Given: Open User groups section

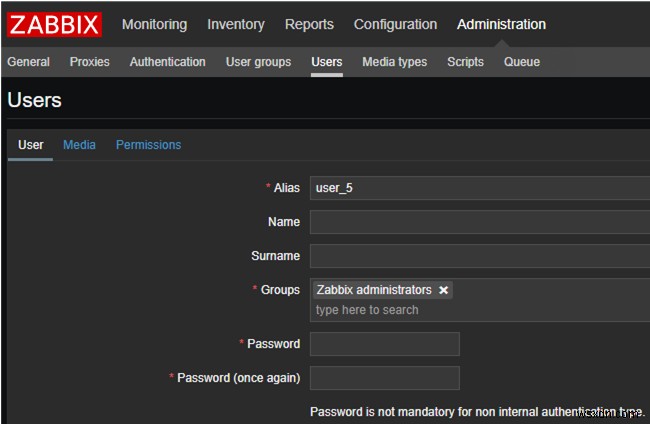Looking at the screenshot, I should [x=258, y=62].
